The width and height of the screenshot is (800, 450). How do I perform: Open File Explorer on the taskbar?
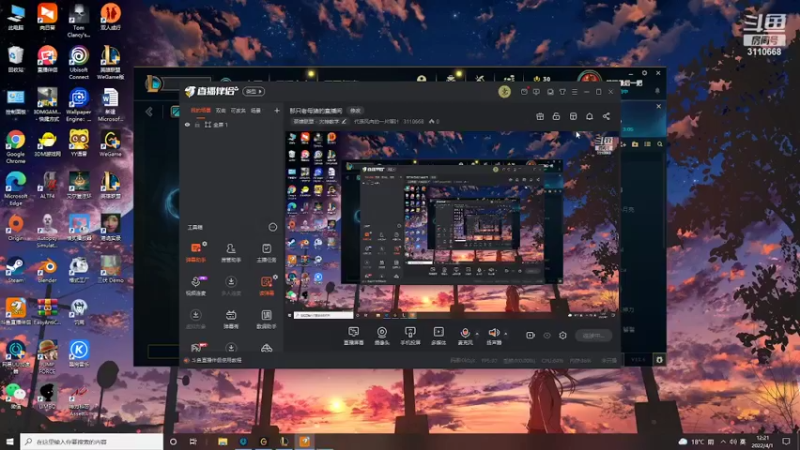tap(223, 441)
